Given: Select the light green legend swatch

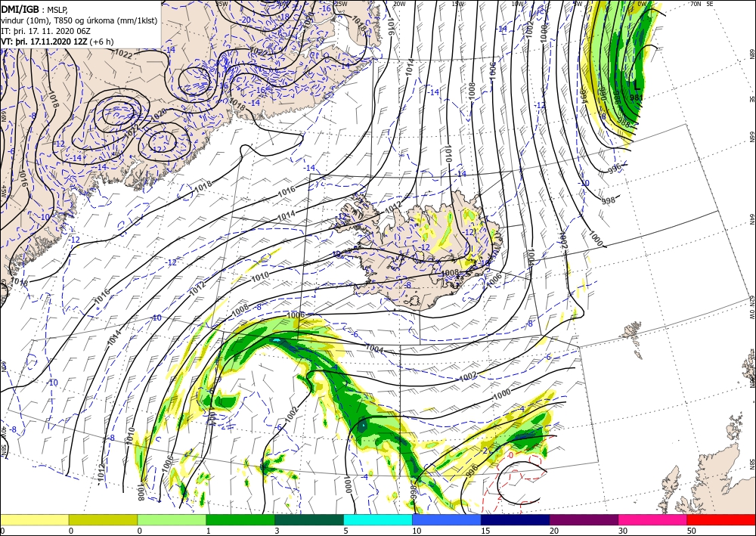Looking at the screenshot, I should click(172, 519).
